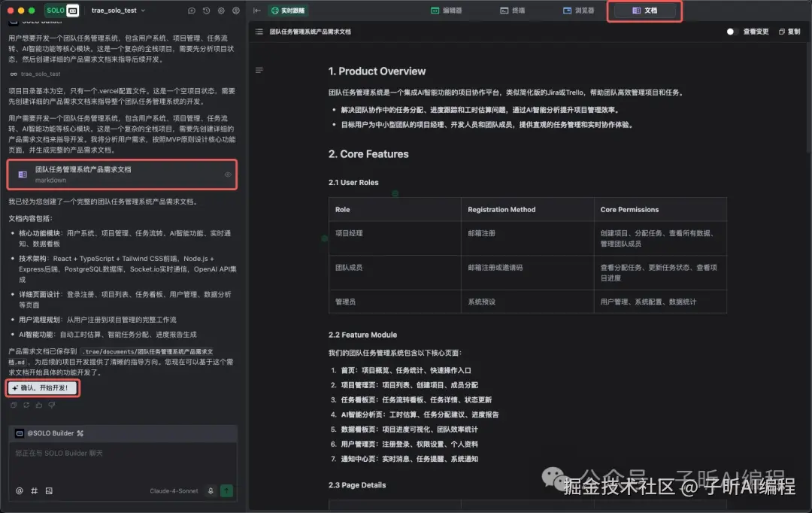Click the 2.3 Page Details subheading
This screenshot has width=812, height=513.
[x=357, y=485]
